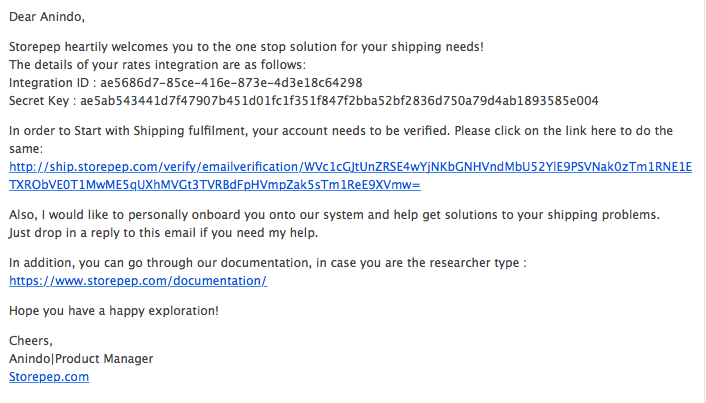The height and width of the screenshot is (403, 706).
Task: Click the verification link's second line ending in Vmw=
Action: point(215,185)
